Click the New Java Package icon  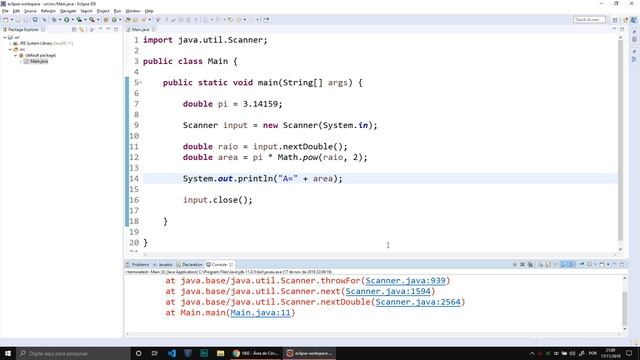coord(106,20)
